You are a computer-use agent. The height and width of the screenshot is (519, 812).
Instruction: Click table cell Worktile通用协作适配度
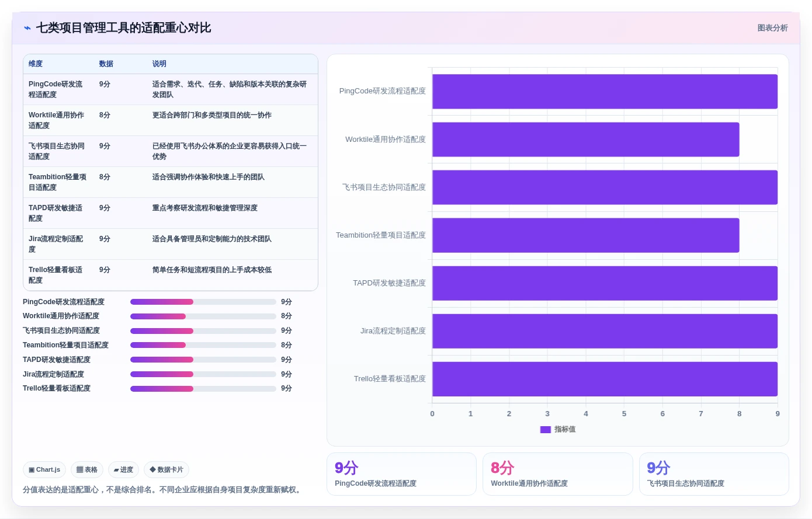57,120
